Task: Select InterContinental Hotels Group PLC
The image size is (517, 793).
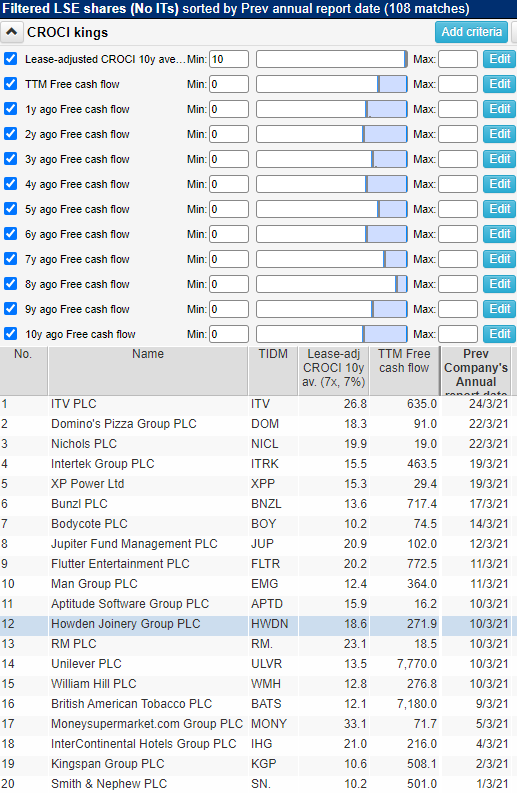Action: click(256, 743)
